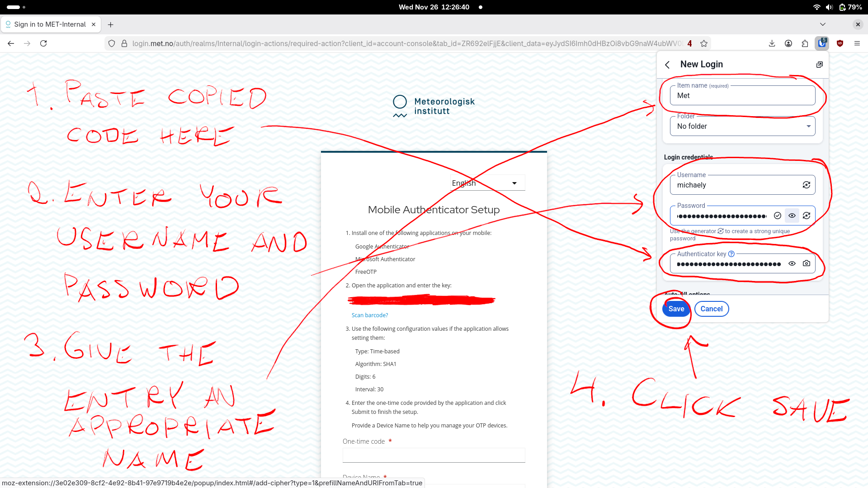
Task: Click the camera icon to scan authenticator QR
Action: coord(806,263)
